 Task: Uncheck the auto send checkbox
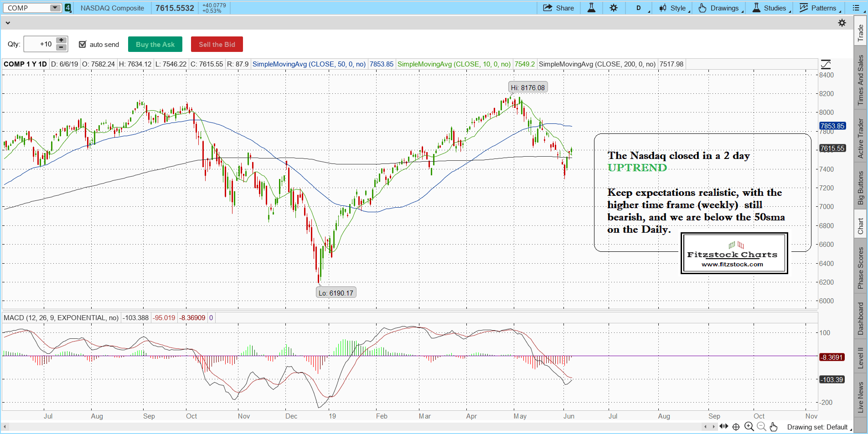click(x=83, y=44)
